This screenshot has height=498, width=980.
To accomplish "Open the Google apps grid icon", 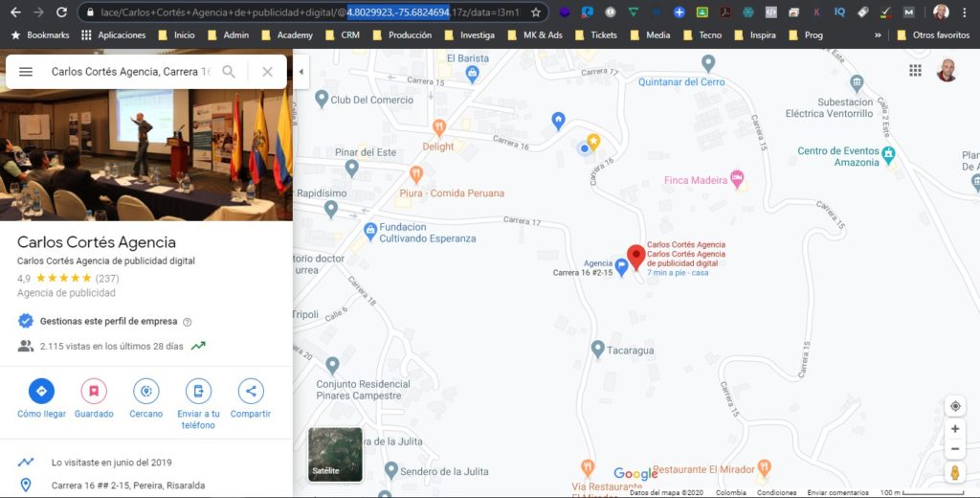I will pyautogui.click(x=915, y=71).
